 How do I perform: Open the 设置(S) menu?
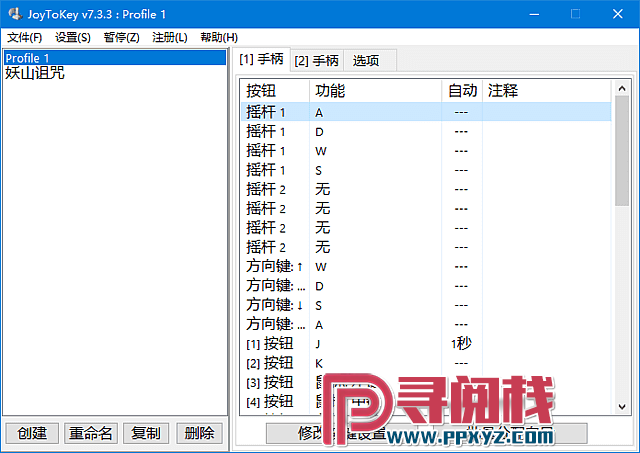pos(73,38)
